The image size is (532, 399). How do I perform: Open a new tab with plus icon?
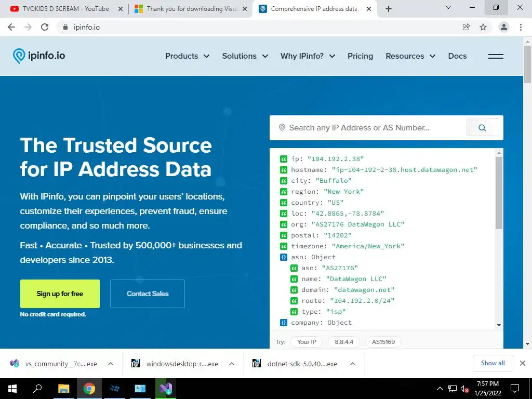[x=389, y=9]
